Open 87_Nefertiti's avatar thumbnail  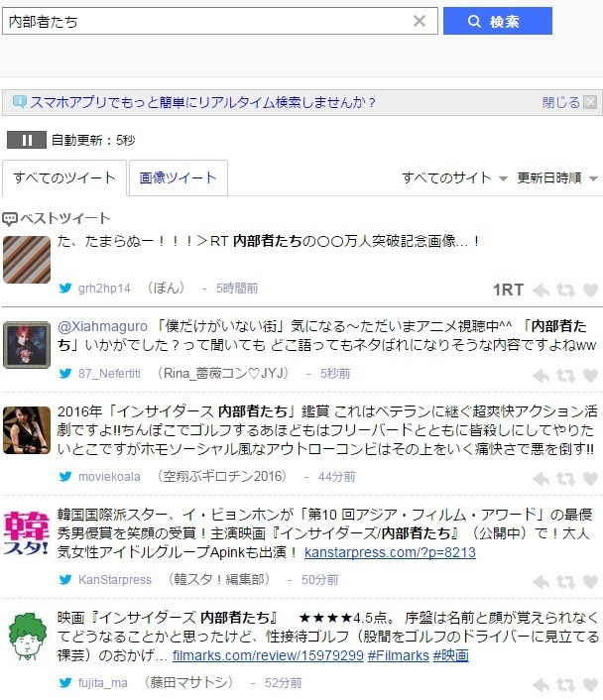pos(27,345)
